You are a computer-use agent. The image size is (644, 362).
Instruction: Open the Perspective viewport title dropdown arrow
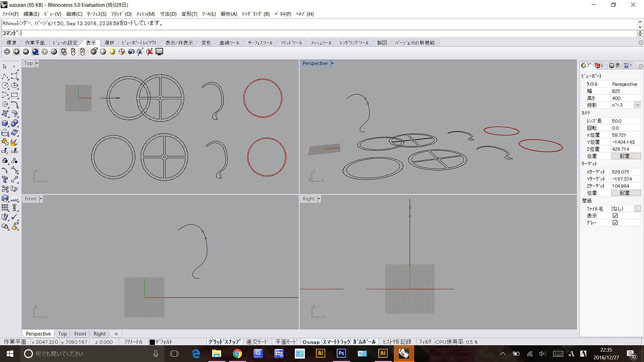(332, 63)
